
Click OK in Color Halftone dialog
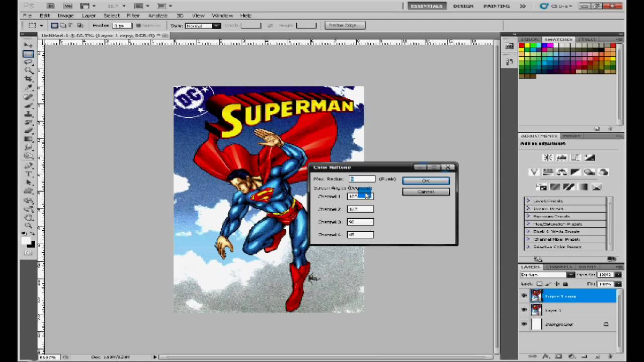pyautogui.click(x=426, y=180)
